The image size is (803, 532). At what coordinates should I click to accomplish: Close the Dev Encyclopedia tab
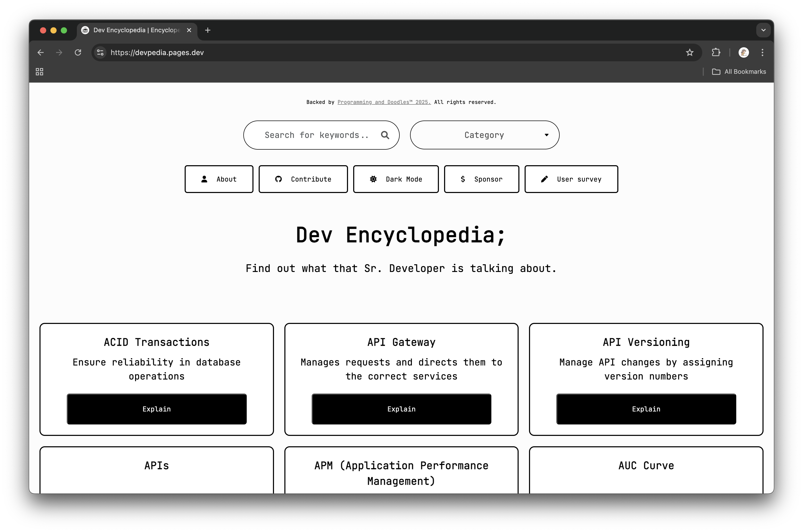click(x=189, y=30)
